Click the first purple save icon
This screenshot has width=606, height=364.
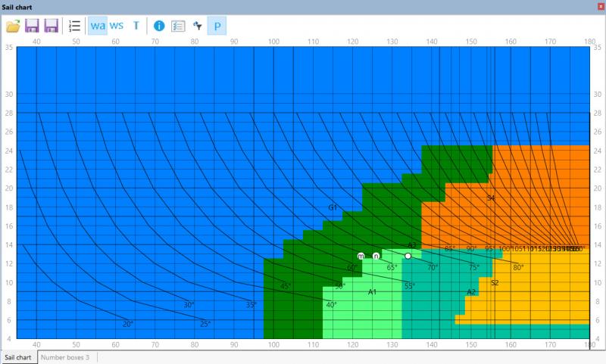point(32,26)
